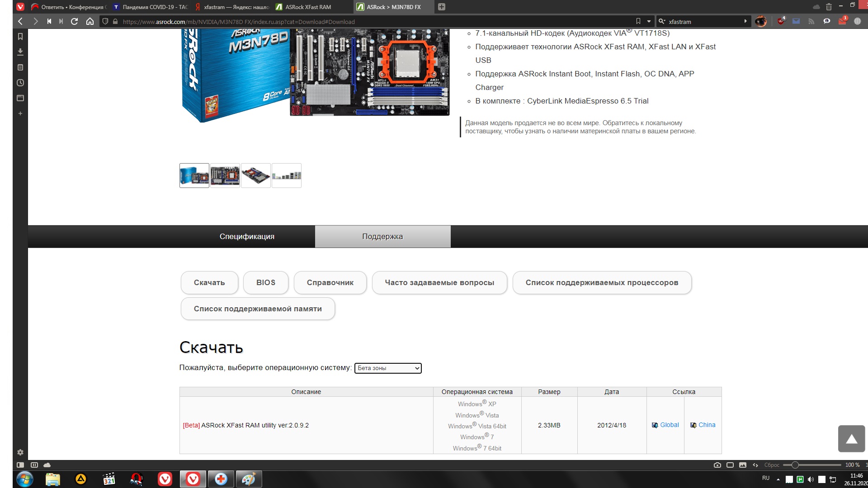Screen dimensions: 868x488
Task: Open the Vivaldi mail icon in toolbar
Action: (x=796, y=21)
